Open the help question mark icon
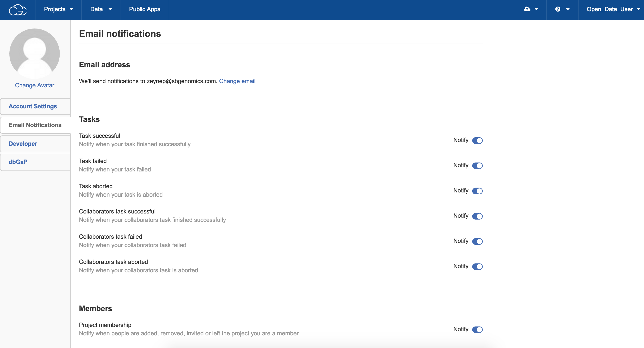Image resolution: width=644 pixels, height=348 pixels. 558,9
